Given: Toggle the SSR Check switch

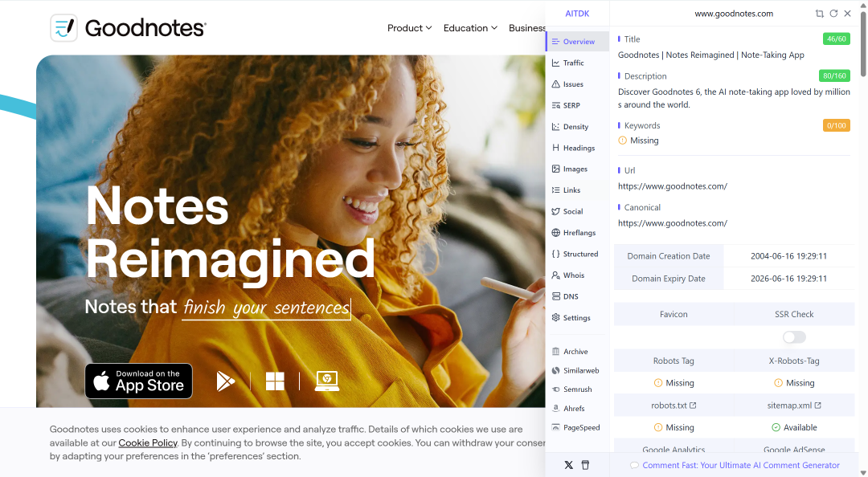Looking at the screenshot, I should pos(794,337).
